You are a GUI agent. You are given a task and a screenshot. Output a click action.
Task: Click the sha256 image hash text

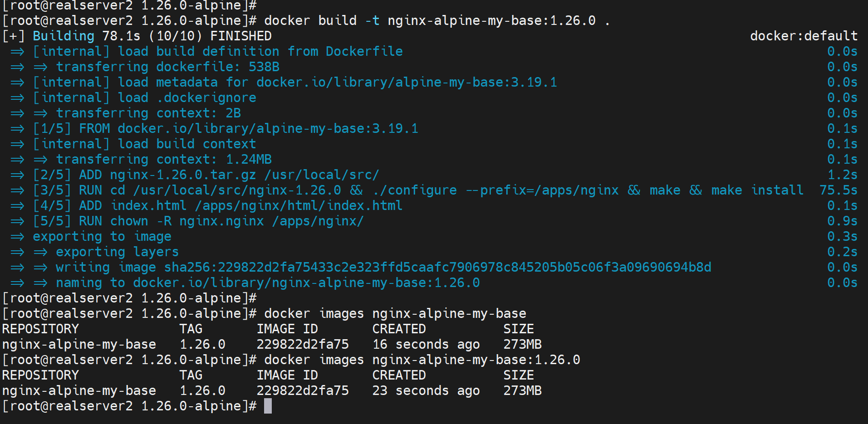point(437,267)
